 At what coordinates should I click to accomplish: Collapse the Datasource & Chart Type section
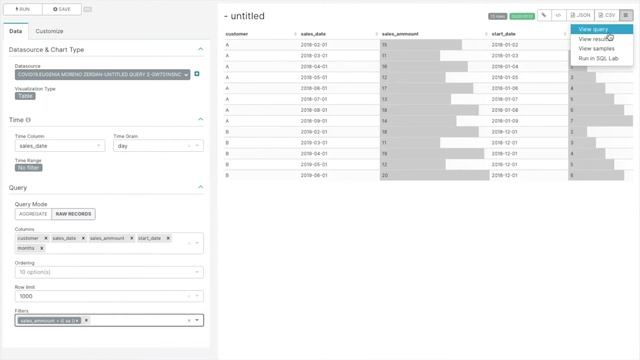click(200, 49)
